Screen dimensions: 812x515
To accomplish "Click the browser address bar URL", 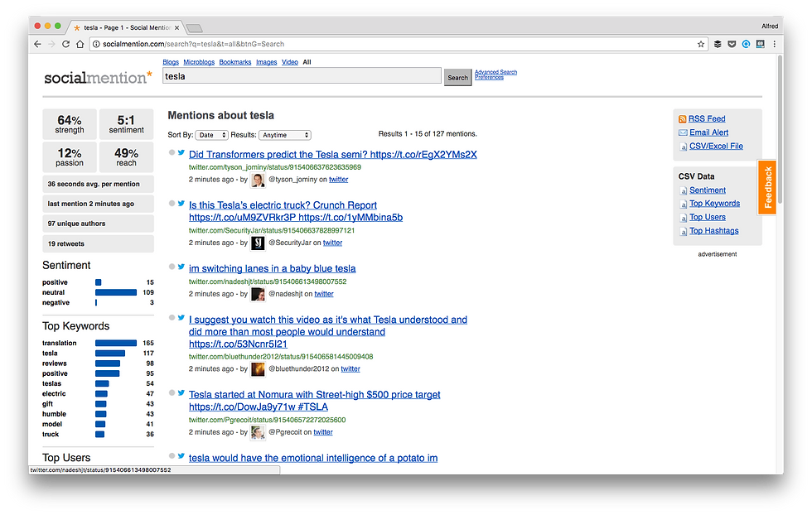I will click(193, 44).
